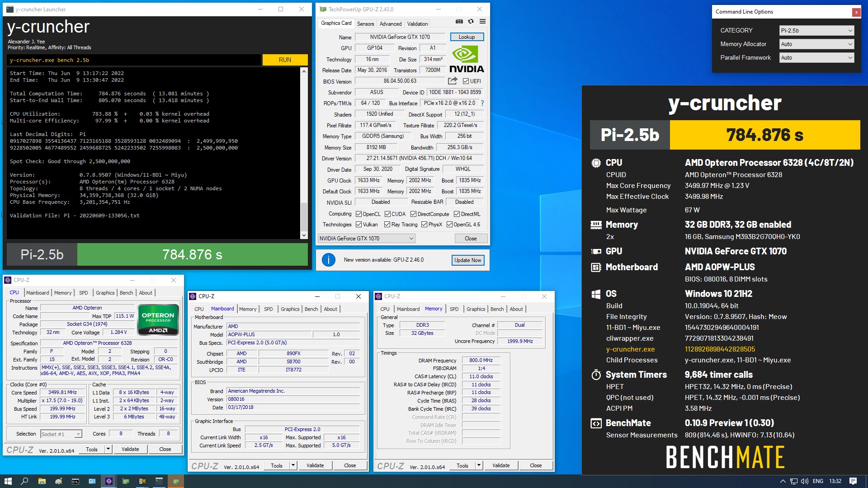Click the y-cruncher output scrollbar down arrow
Viewport: 868px width, 488px height.
304,235
